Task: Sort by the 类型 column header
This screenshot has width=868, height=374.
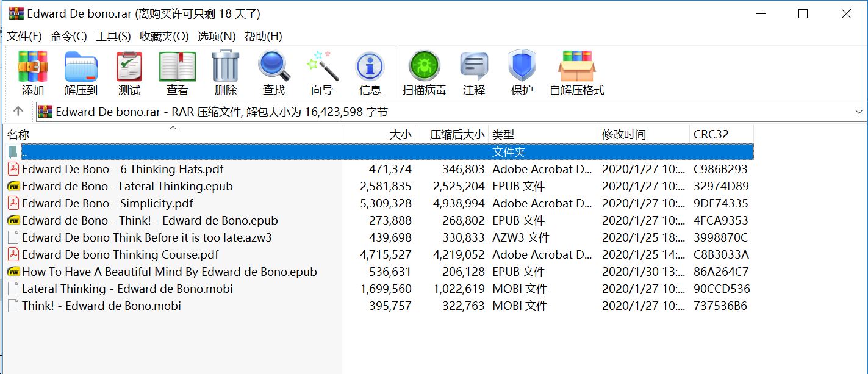Action: pos(543,134)
